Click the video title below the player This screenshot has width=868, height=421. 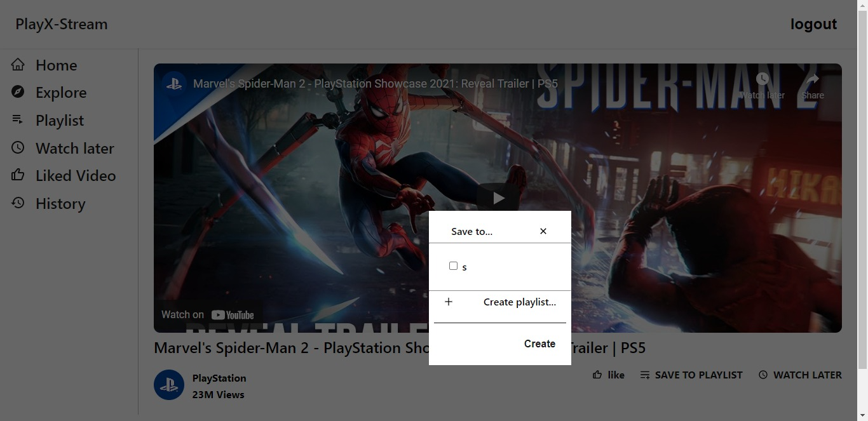point(400,348)
